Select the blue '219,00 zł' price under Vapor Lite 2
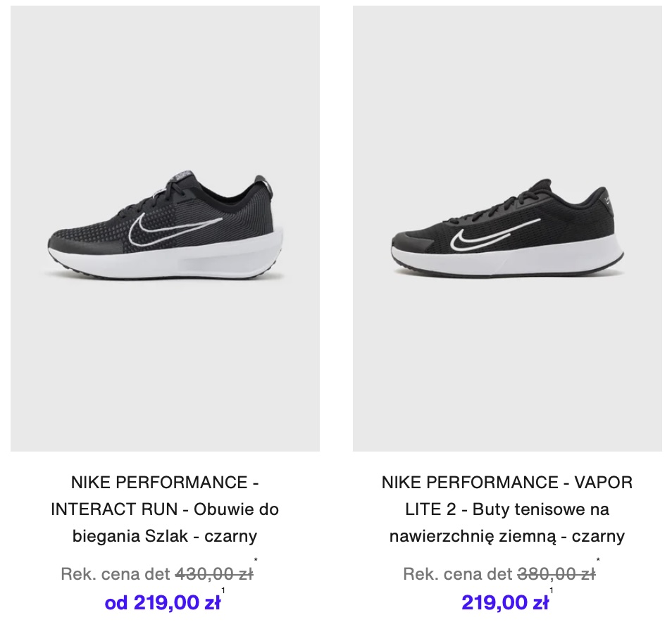The image size is (672, 627). pos(505,602)
